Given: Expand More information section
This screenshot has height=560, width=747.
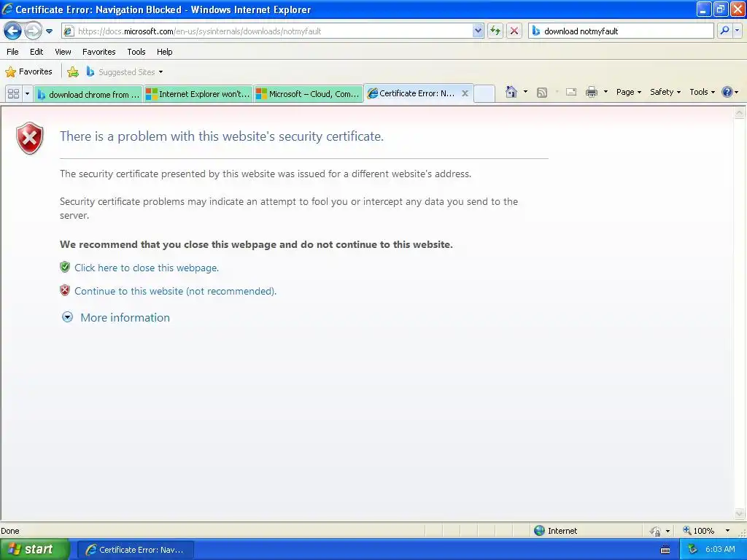Looking at the screenshot, I should coord(116,318).
